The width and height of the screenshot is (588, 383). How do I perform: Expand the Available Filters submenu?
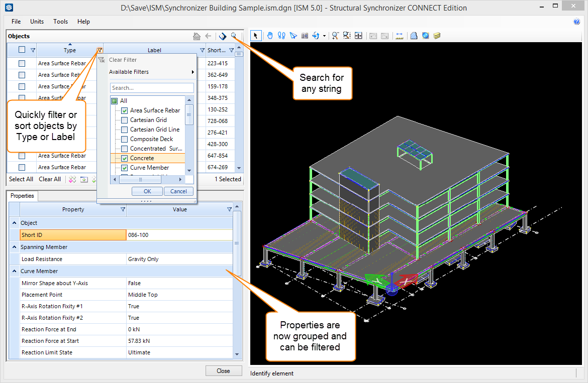pyautogui.click(x=151, y=72)
